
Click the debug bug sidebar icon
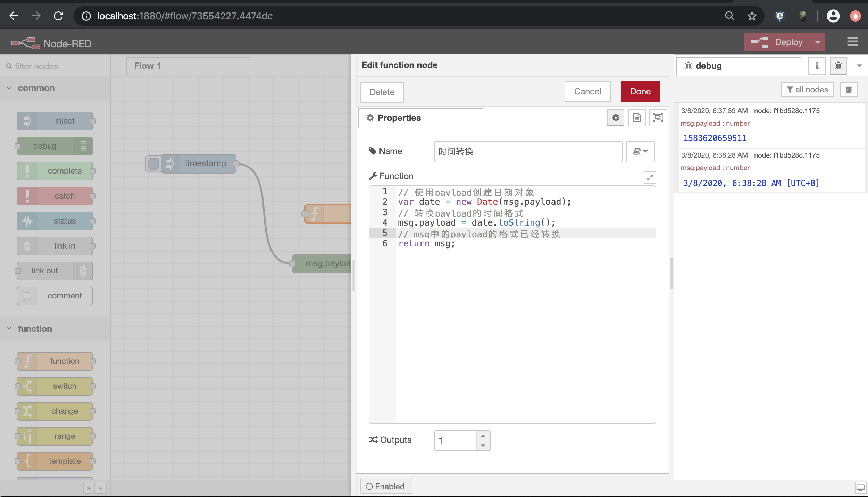pos(838,66)
